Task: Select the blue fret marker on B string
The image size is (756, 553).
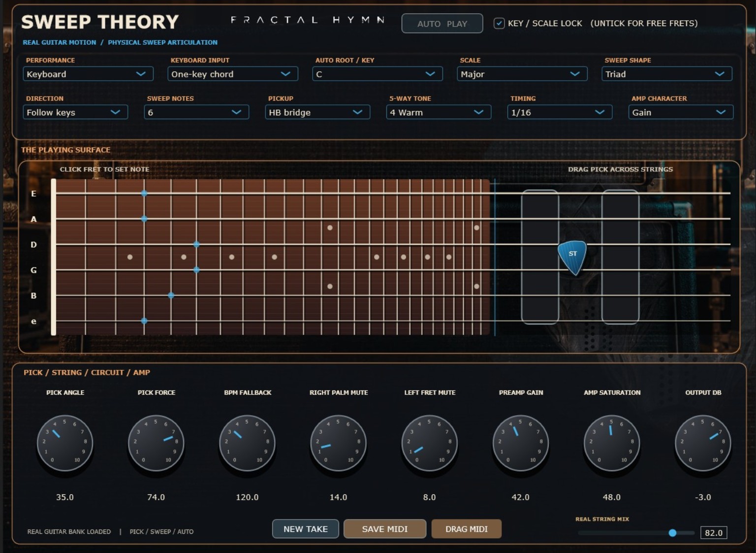Action: click(171, 295)
